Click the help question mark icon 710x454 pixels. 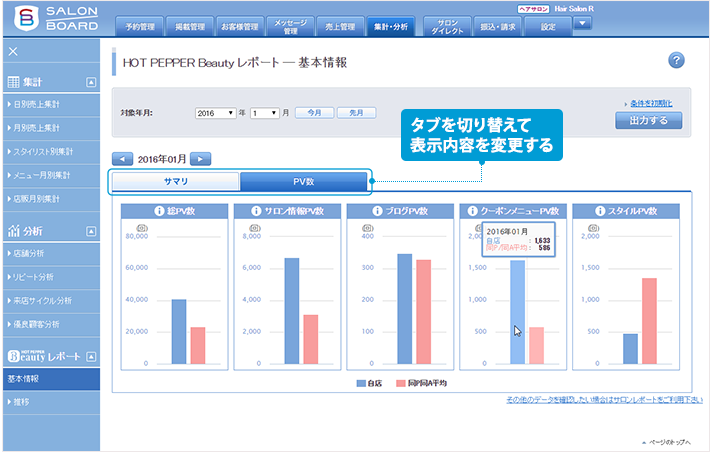tap(676, 62)
